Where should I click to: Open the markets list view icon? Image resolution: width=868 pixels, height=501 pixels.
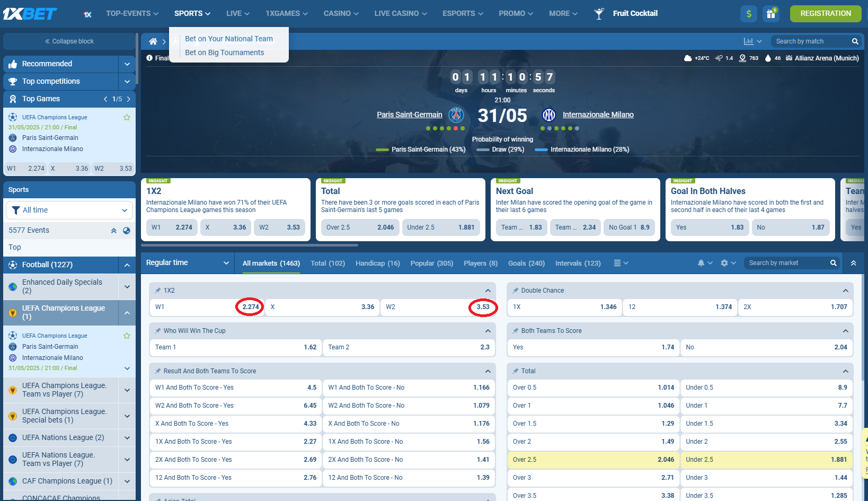click(x=617, y=263)
